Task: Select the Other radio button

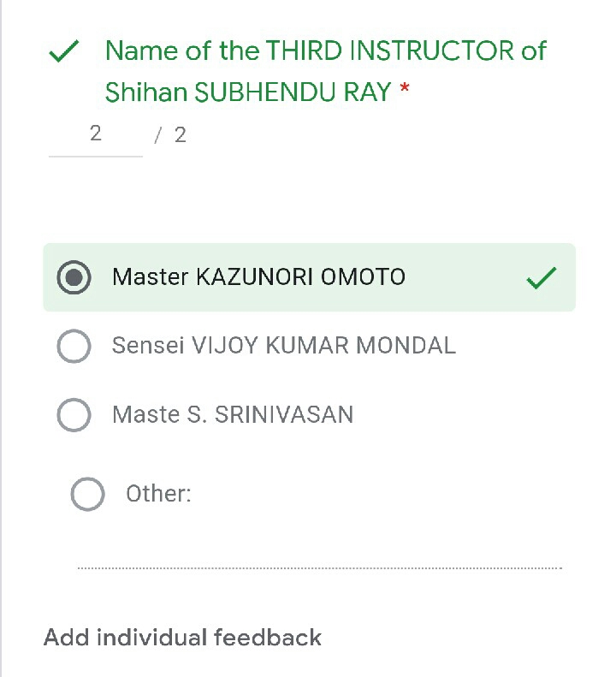Action: (x=87, y=494)
